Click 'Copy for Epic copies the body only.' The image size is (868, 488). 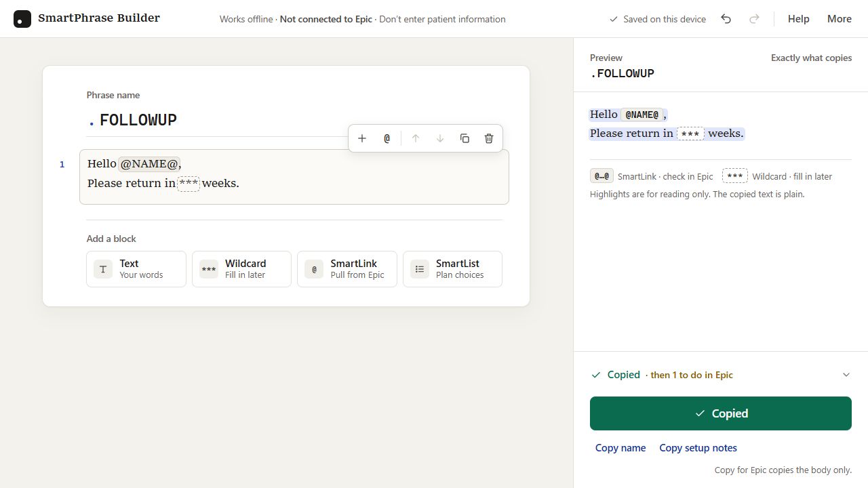click(x=783, y=470)
